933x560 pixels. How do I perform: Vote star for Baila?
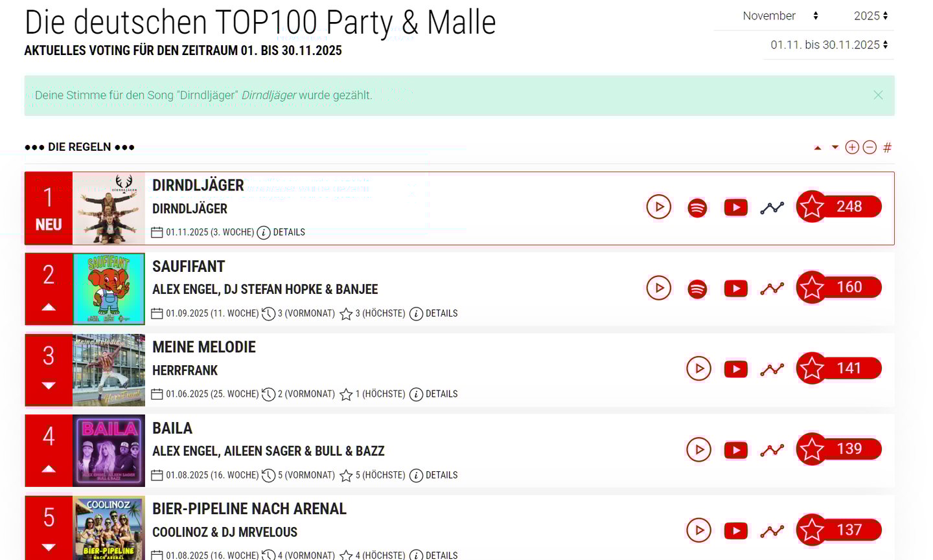tap(812, 450)
